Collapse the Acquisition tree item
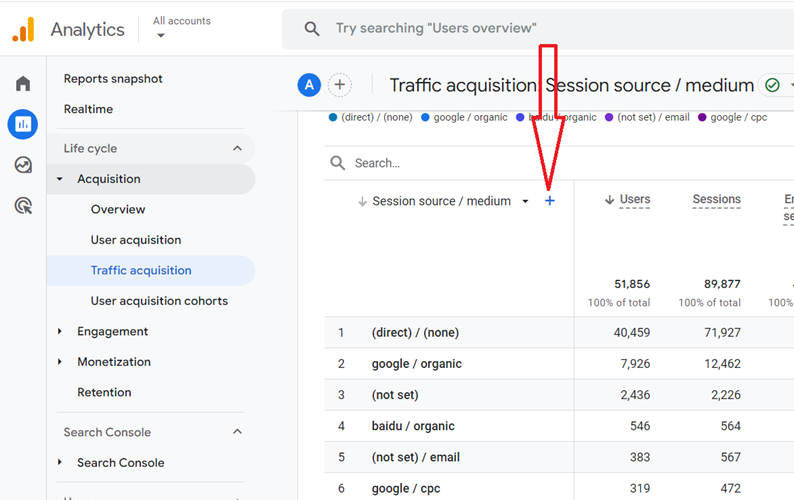 (60, 179)
